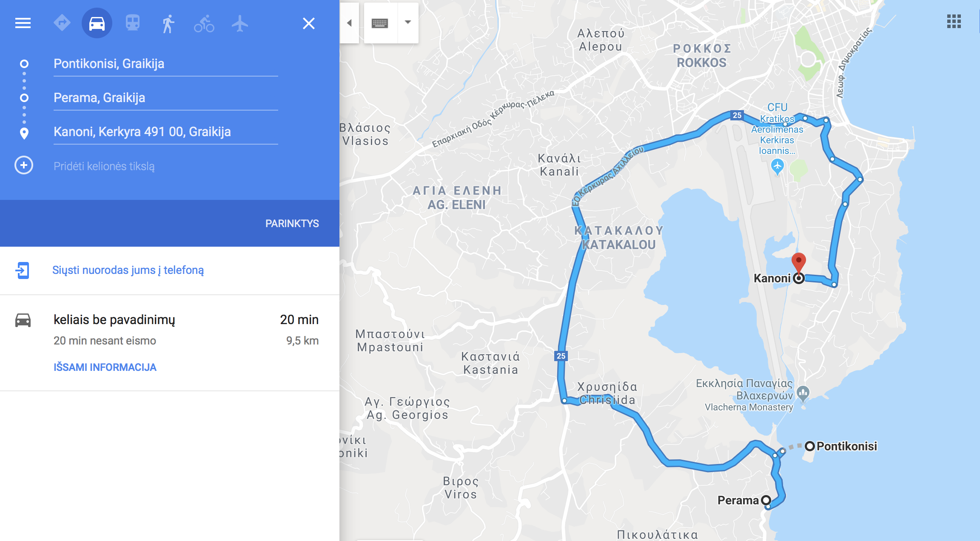The width and height of the screenshot is (980, 541).
Task: Send directions to your phone link
Action: coord(128,270)
